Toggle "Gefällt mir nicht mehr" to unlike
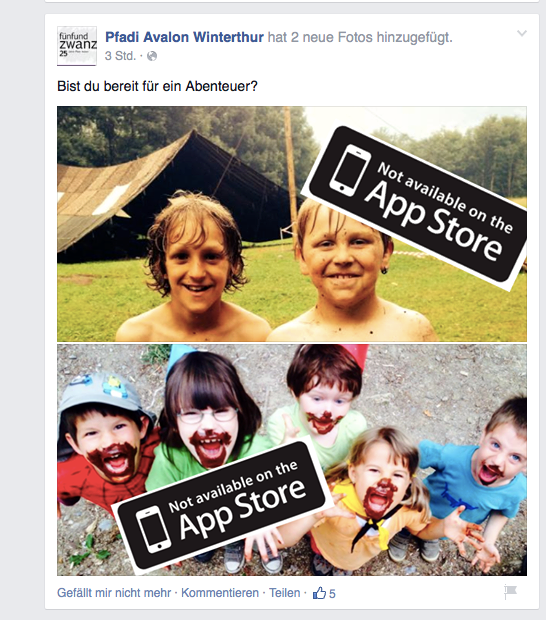 [114, 593]
